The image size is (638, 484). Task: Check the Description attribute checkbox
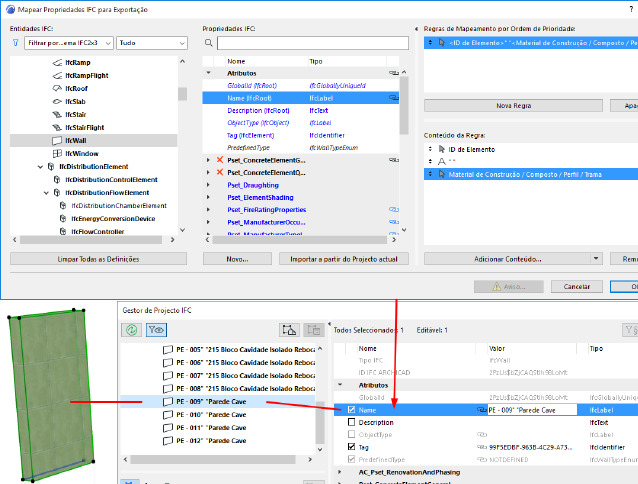click(352, 422)
